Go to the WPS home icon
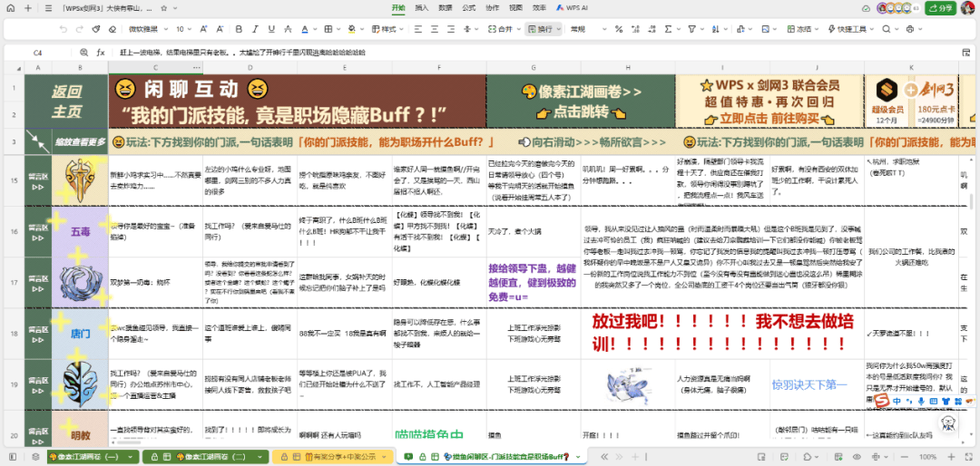Viewport: 980px width, 466px height. click(13, 8)
